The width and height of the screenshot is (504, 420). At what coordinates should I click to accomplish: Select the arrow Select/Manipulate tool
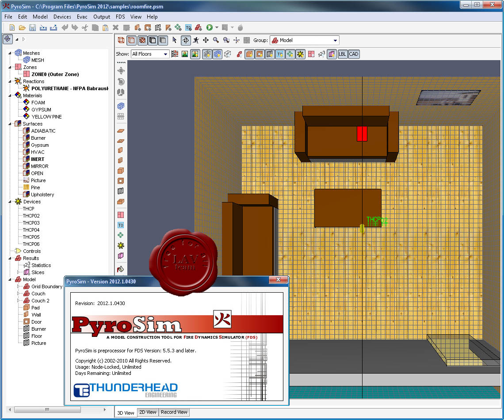[175, 40]
